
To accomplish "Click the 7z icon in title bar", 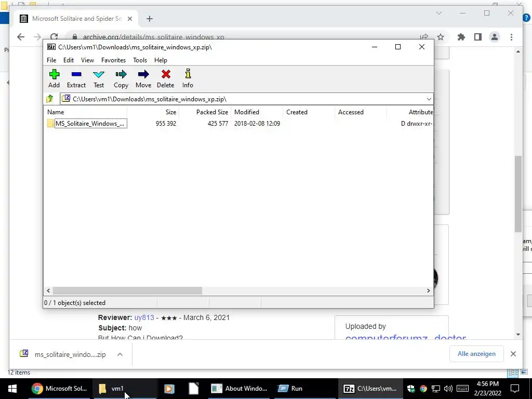I will (x=51, y=47).
